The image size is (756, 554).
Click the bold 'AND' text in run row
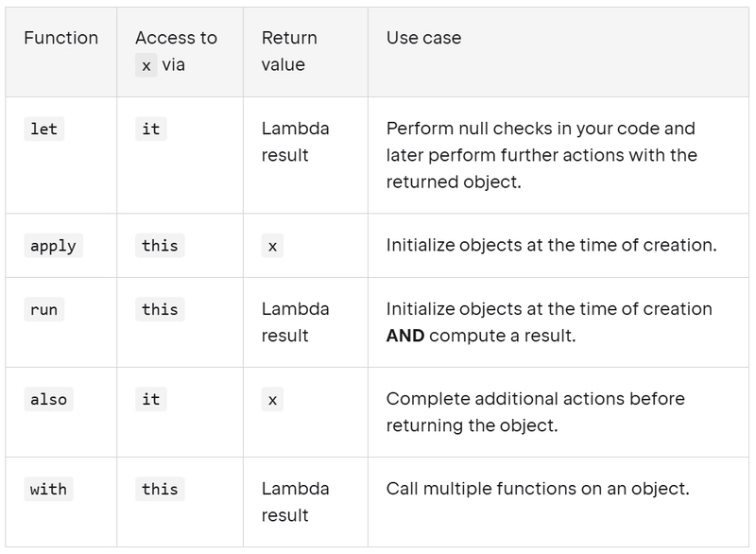click(405, 336)
